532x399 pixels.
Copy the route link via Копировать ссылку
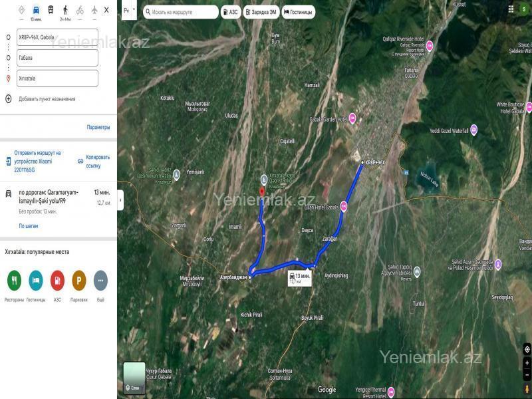(98, 162)
